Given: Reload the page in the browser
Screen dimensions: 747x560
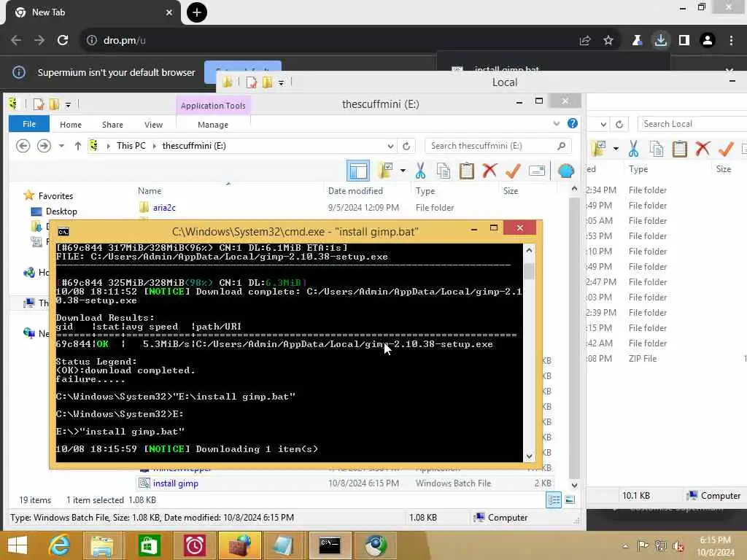Looking at the screenshot, I should pyautogui.click(x=63, y=40).
